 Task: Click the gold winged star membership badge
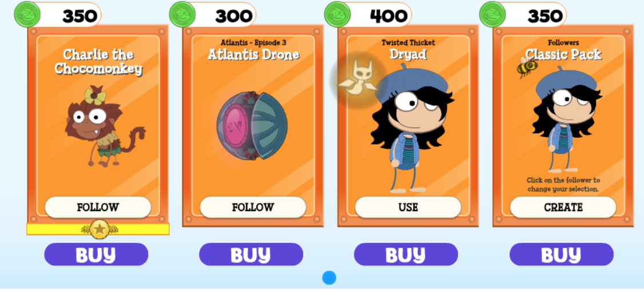(x=100, y=229)
